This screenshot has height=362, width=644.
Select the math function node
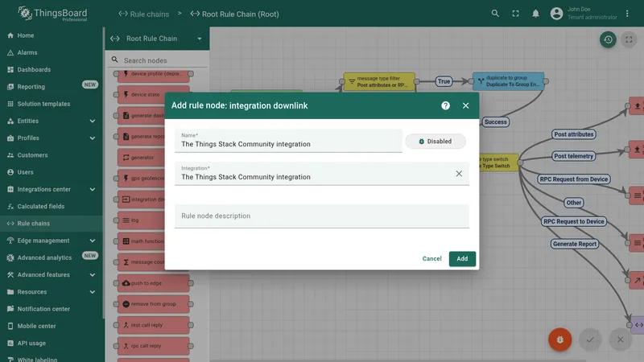[141, 241]
